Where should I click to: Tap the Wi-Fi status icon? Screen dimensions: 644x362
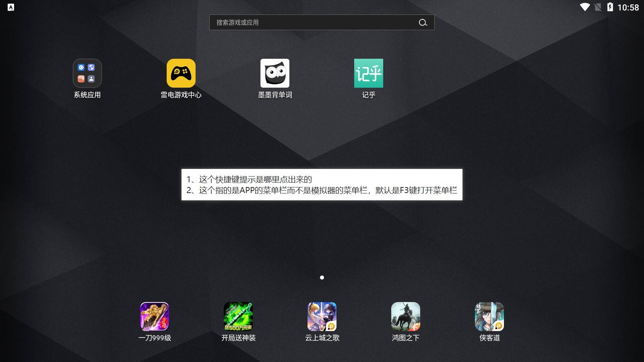click(584, 7)
